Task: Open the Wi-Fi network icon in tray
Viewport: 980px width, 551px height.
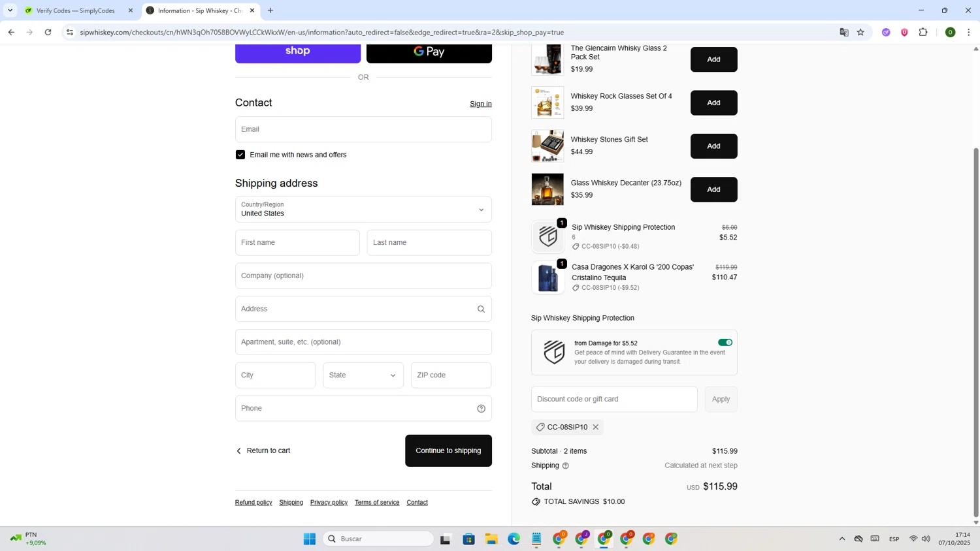Action: click(913, 539)
